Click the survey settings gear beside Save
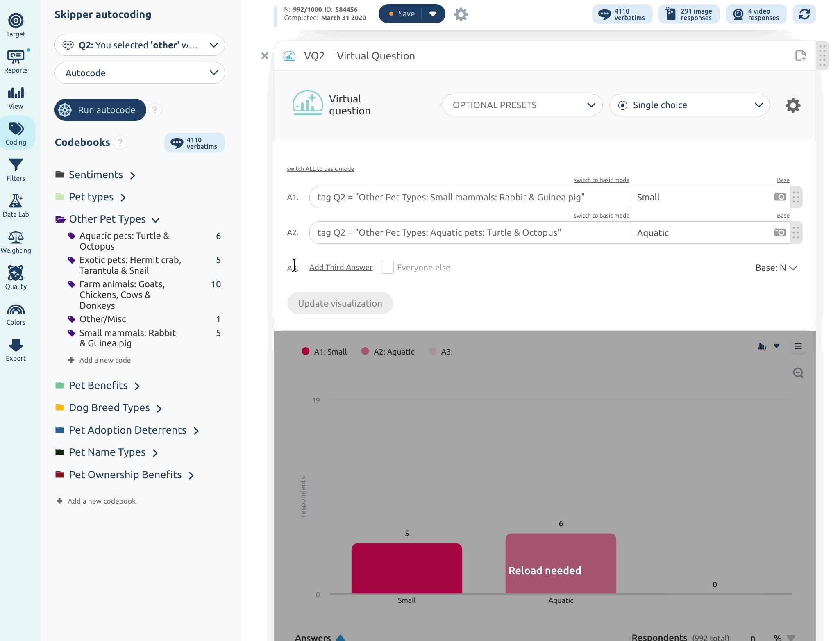This screenshot has height=641, width=840. (x=461, y=14)
